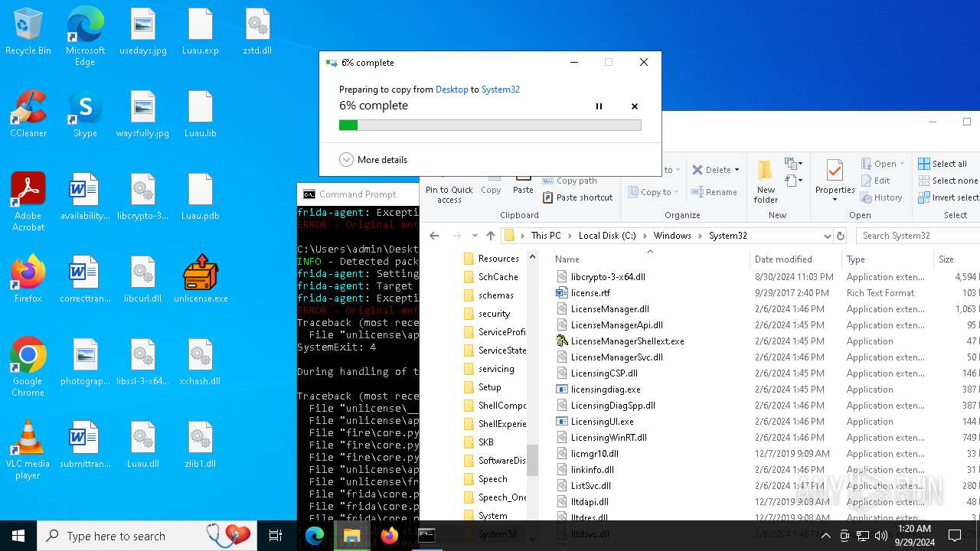
Task: Select the xxhash.dll desktop file
Action: pos(201,363)
